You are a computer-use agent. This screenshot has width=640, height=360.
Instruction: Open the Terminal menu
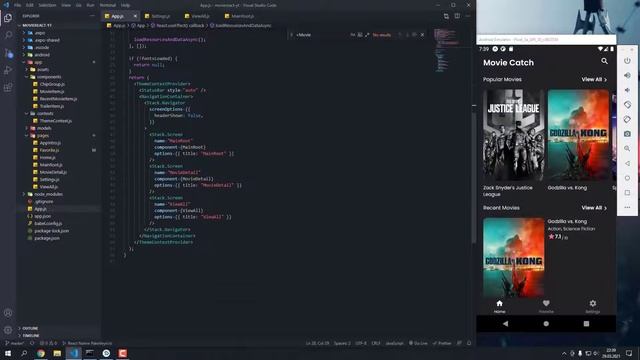(108, 5)
